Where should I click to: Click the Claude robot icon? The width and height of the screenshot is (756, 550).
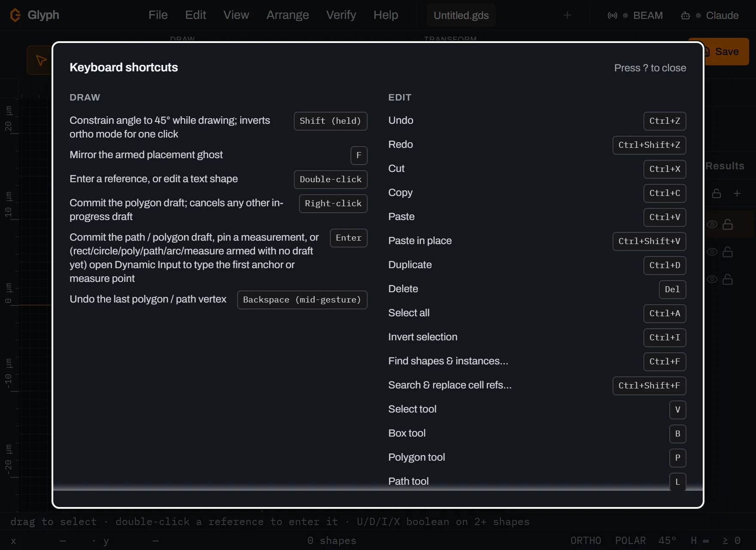tap(686, 15)
